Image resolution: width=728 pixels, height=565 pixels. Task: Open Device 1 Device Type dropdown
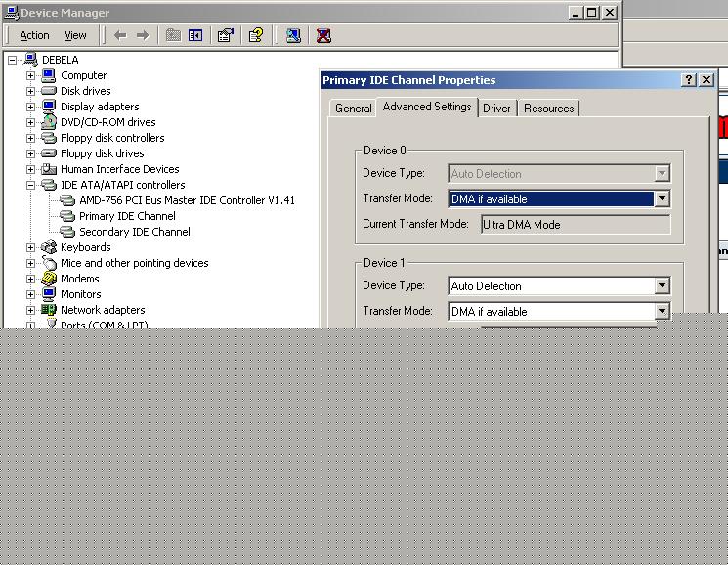[x=662, y=286]
